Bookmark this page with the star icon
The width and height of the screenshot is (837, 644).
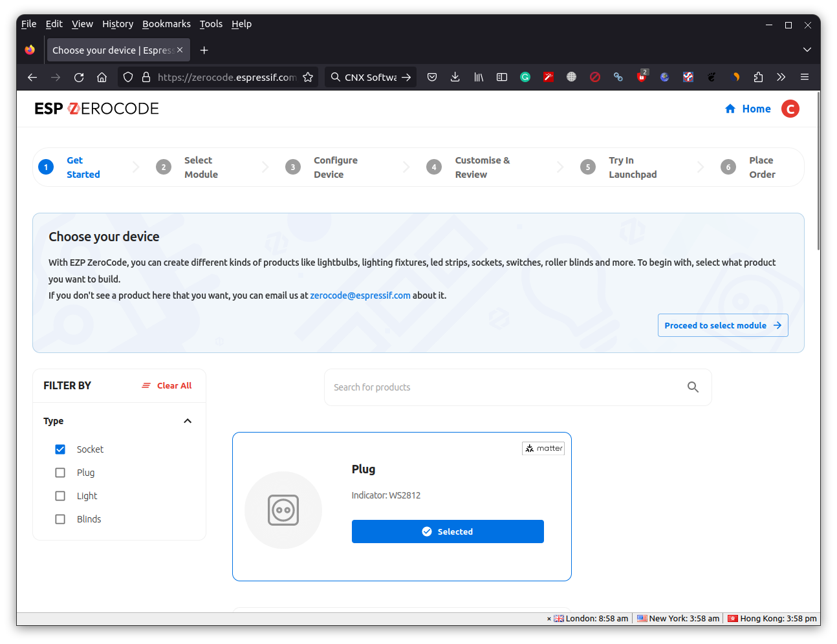click(308, 77)
